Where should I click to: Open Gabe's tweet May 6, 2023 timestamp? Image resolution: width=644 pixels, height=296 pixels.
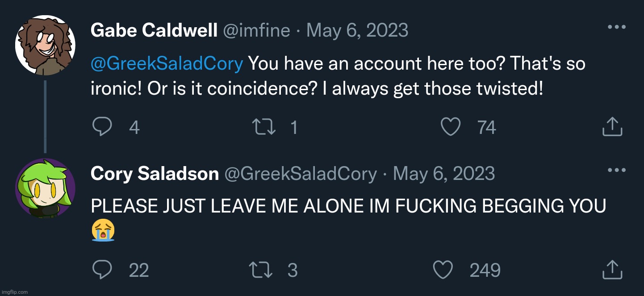click(x=357, y=30)
